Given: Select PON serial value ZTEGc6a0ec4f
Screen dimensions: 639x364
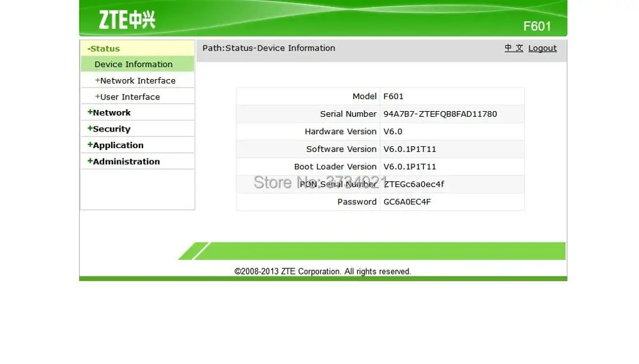Looking at the screenshot, I should click(414, 184).
